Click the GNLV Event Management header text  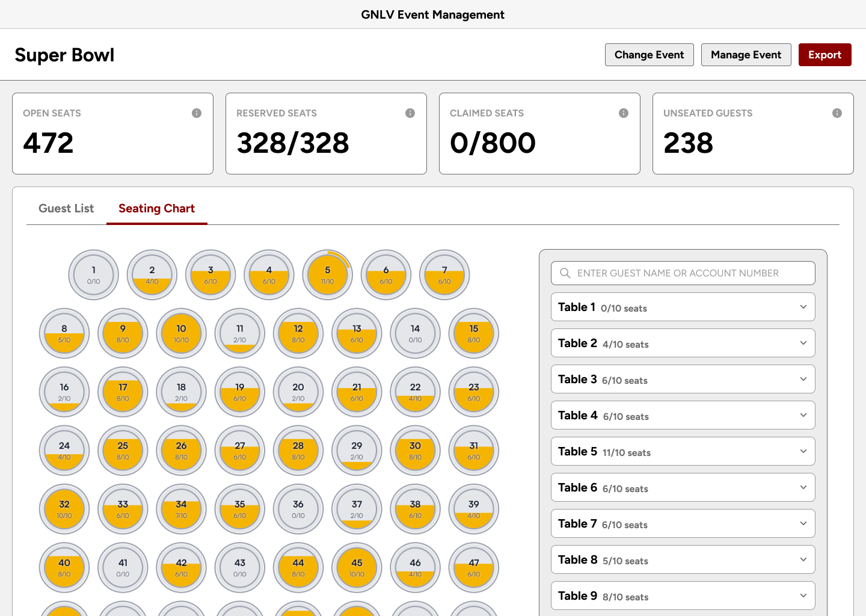point(433,14)
